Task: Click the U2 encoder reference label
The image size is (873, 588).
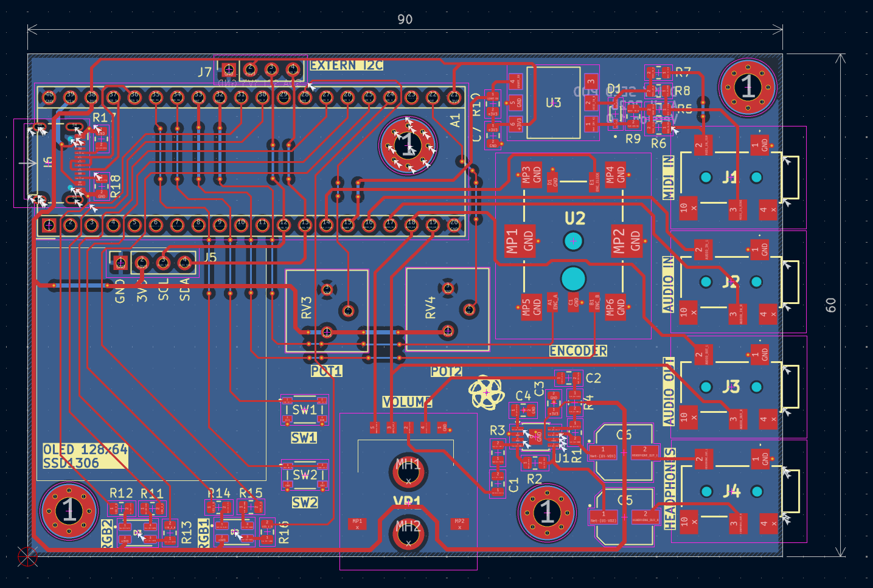Action: click(x=575, y=218)
